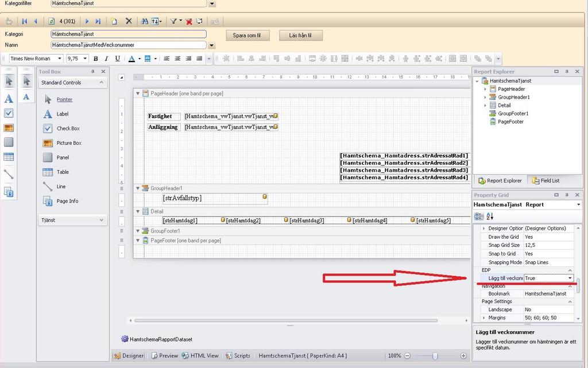Viewport: 588px width, 368px height.
Task: Click HamtschemaRapportDataset component icon
Action: (125, 339)
